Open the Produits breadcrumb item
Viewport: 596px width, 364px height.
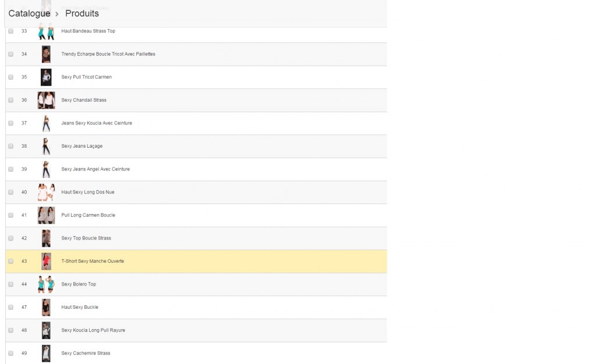[81, 13]
